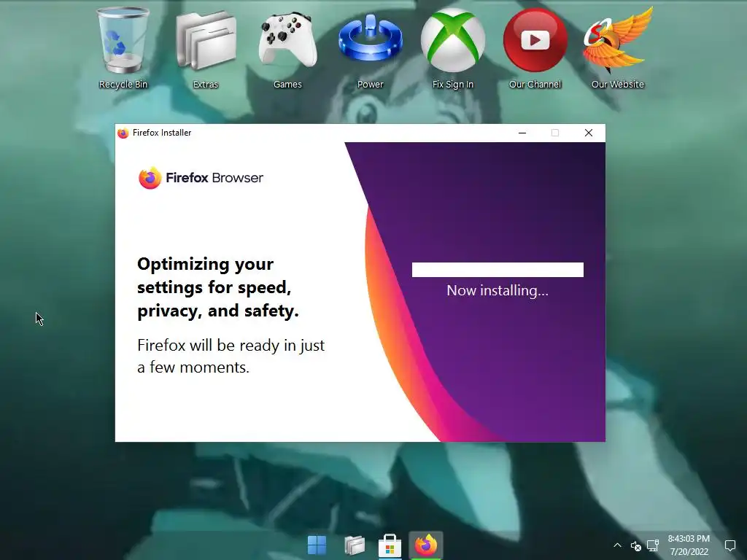Screen dimensions: 747x560
Task: Open the Recycle Bin desktop icon
Action: [x=123, y=47]
